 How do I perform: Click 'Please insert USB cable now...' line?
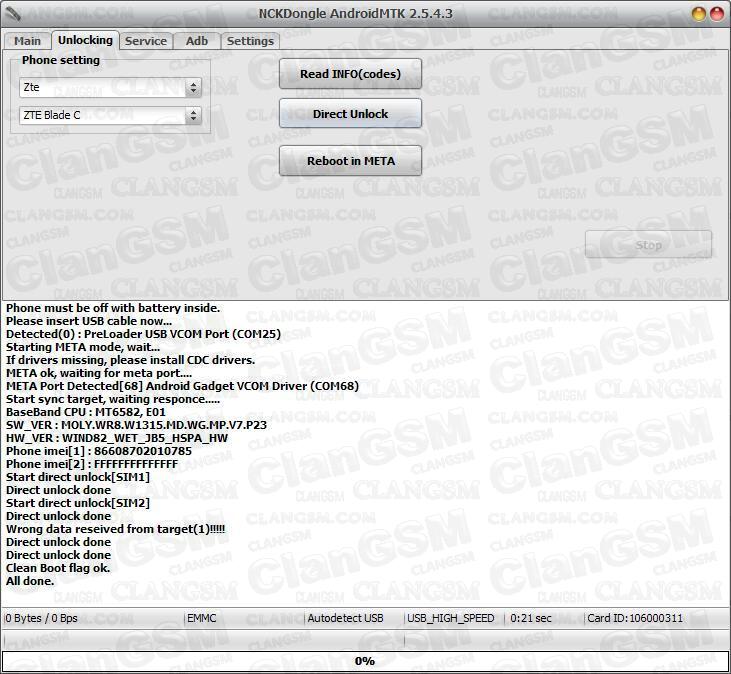(x=89, y=321)
